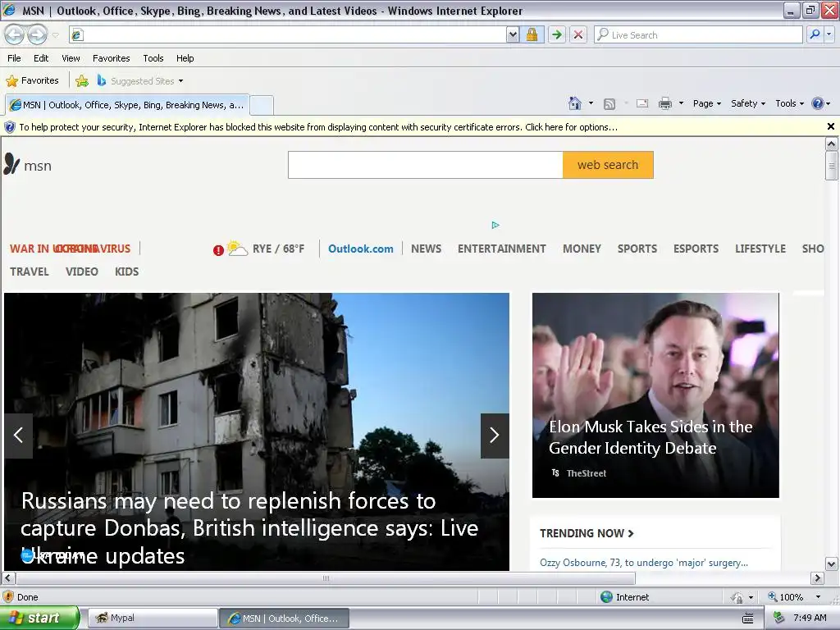The image size is (840, 630).
Task: Click Add to Favorites Bar icon
Action: (82, 81)
